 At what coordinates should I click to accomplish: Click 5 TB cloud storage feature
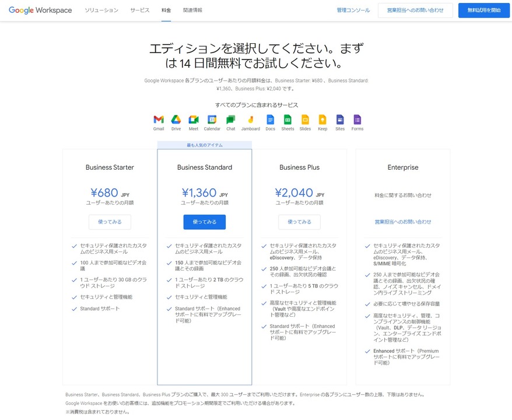click(x=304, y=289)
